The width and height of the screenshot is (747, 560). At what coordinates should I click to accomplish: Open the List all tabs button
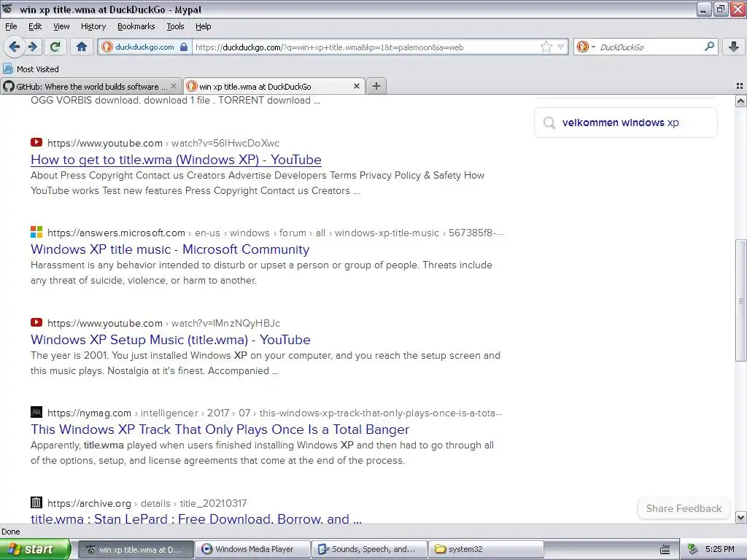coord(740,86)
